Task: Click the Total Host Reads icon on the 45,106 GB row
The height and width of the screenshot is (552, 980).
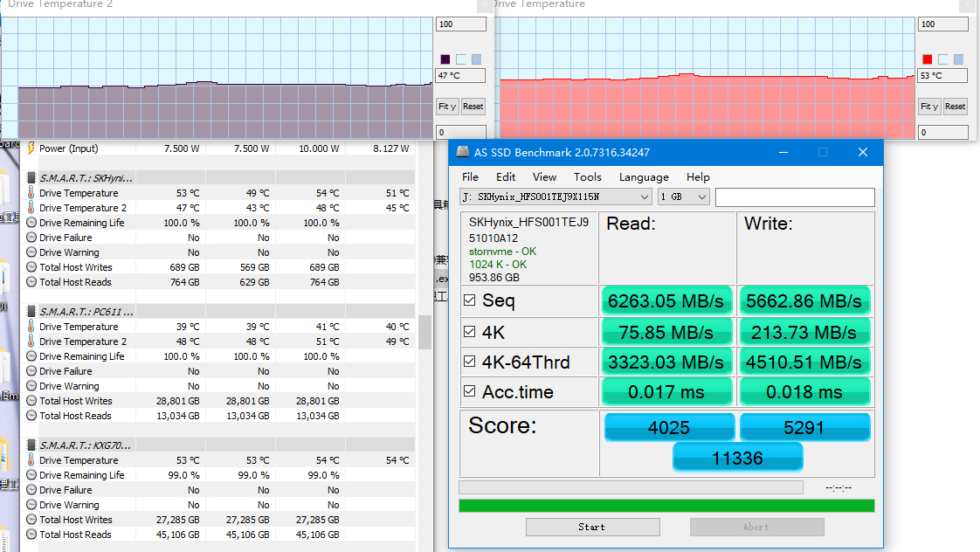Action: click(31, 535)
